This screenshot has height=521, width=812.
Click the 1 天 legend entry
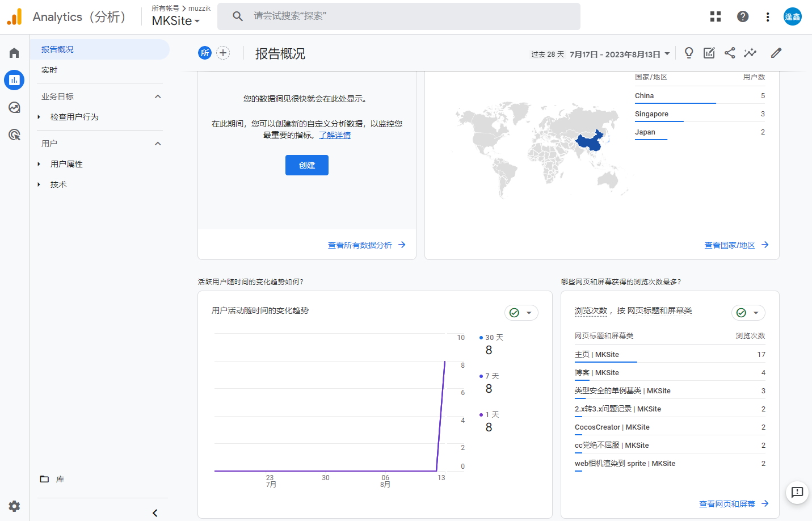coord(489,415)
